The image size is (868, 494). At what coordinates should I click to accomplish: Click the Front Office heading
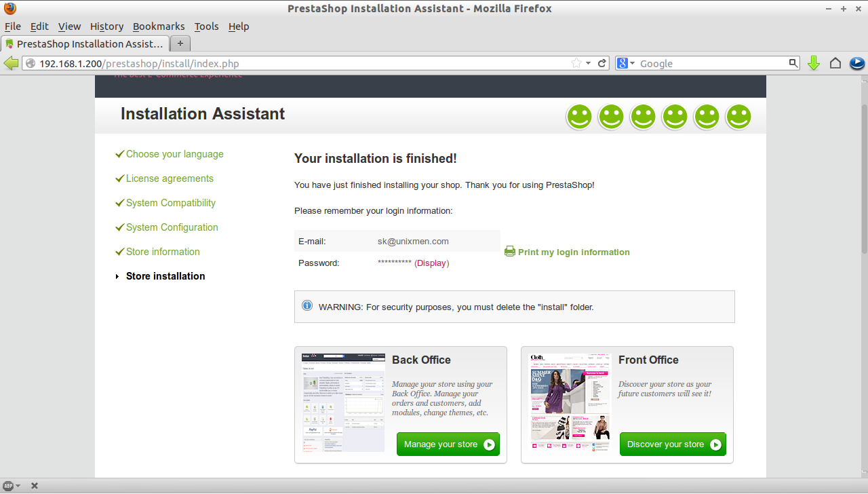648,360
